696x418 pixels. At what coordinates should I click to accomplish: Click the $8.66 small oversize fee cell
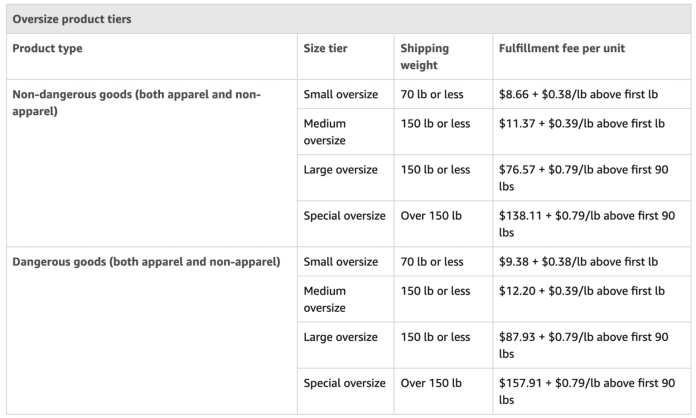pos(578,95)
